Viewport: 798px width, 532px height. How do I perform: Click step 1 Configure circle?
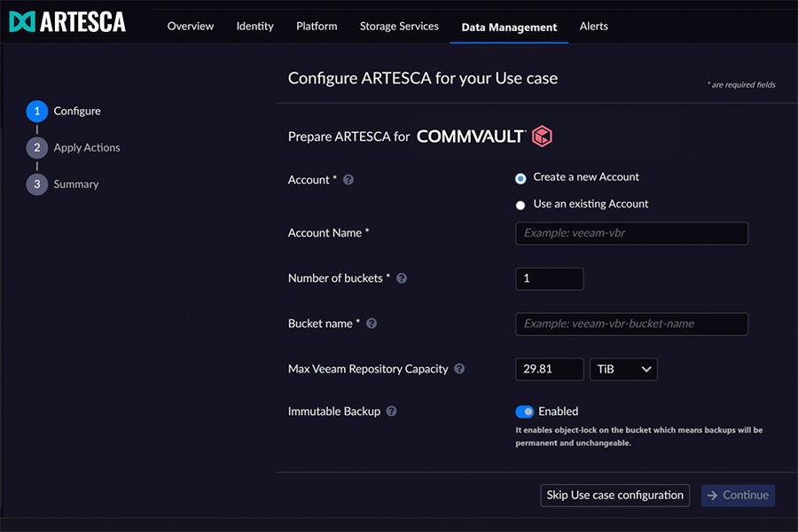coord(36,111)
